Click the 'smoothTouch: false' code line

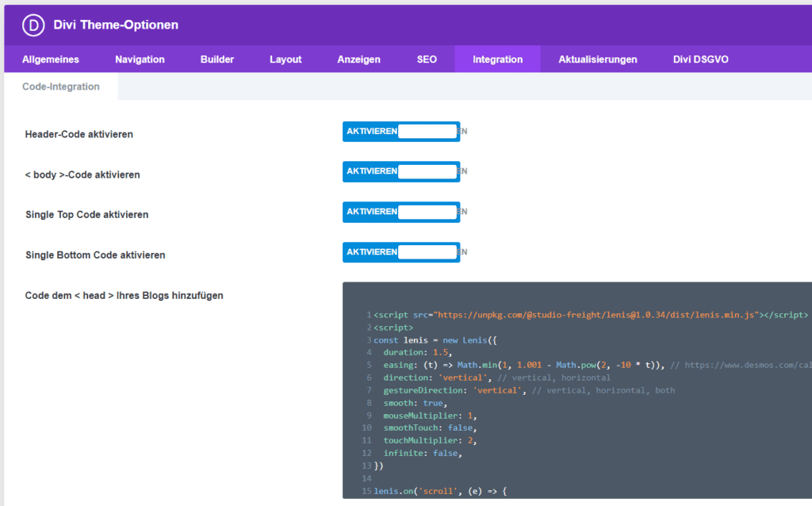430,427
